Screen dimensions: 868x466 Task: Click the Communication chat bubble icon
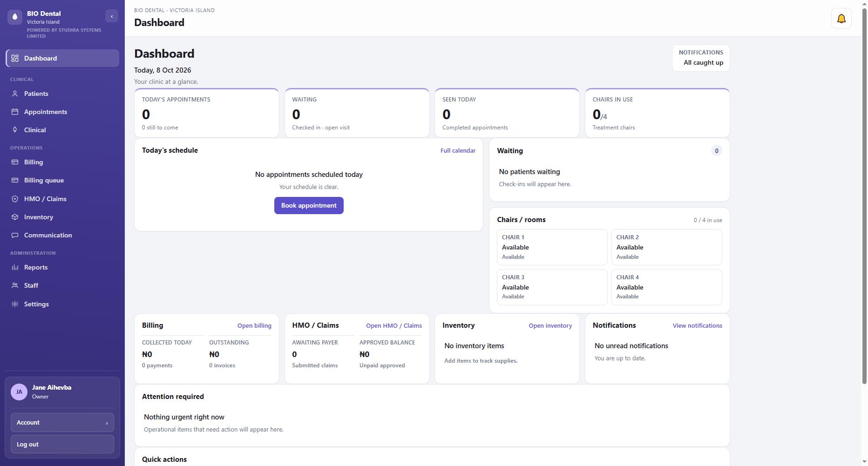[15, 235]
